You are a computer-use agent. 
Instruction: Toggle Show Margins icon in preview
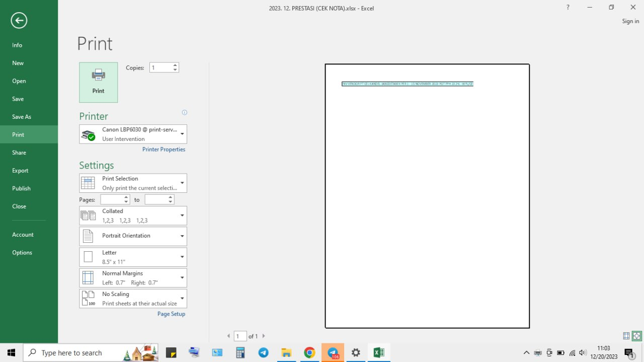[626, 336]
